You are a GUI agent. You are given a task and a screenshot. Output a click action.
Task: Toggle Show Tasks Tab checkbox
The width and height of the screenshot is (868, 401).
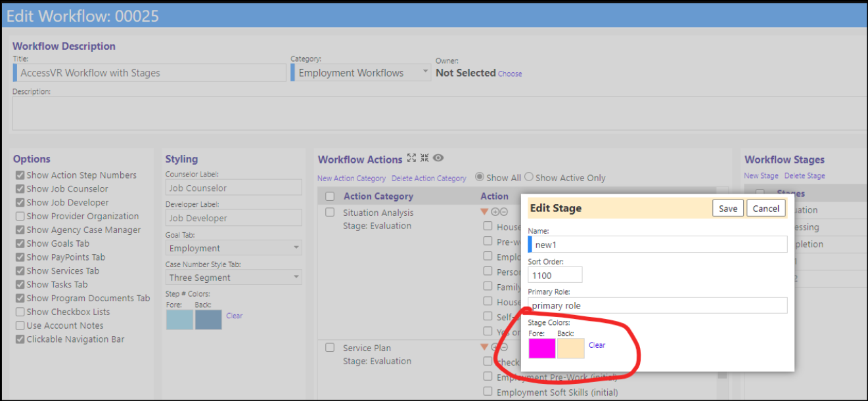click(20, 284)
